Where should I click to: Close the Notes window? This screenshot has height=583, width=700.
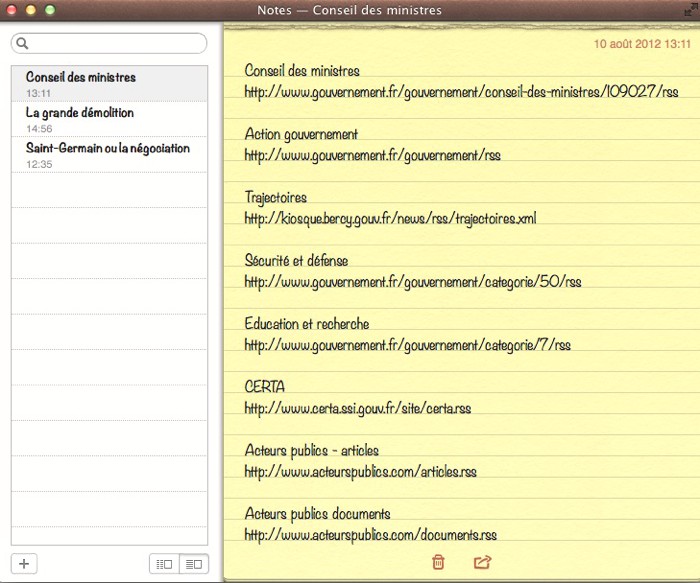(x=11, y=10)
